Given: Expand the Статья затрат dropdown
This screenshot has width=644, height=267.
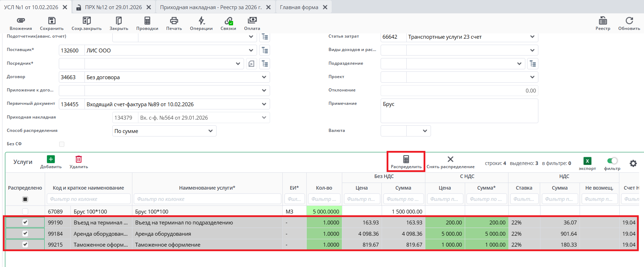Looking at the screenshot, I should [x=532, y=37].
